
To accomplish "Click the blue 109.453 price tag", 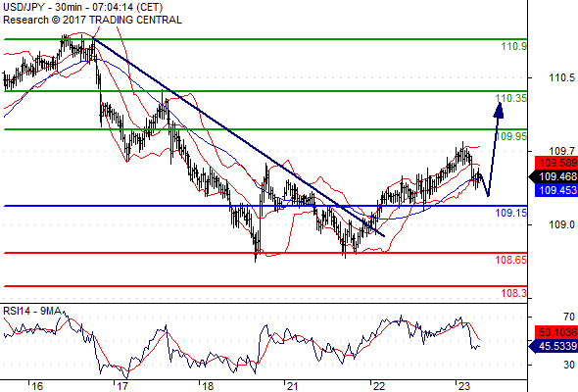I will pyautogui.click(x=556, y=190).
